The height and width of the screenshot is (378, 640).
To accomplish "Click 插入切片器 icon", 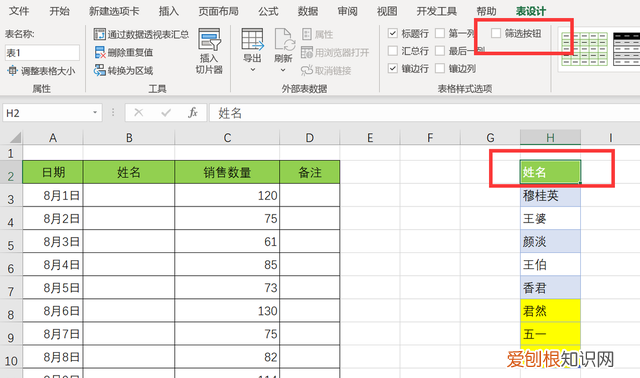I will 209,39.
